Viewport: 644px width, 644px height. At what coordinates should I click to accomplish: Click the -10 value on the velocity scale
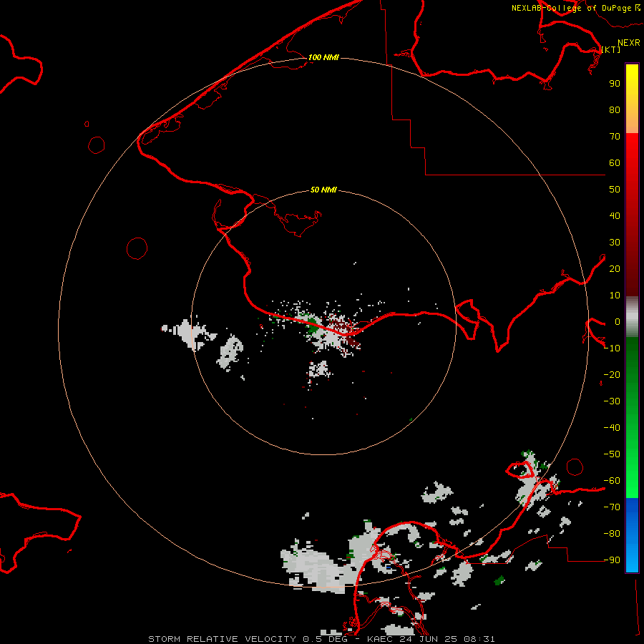(612, 348)
